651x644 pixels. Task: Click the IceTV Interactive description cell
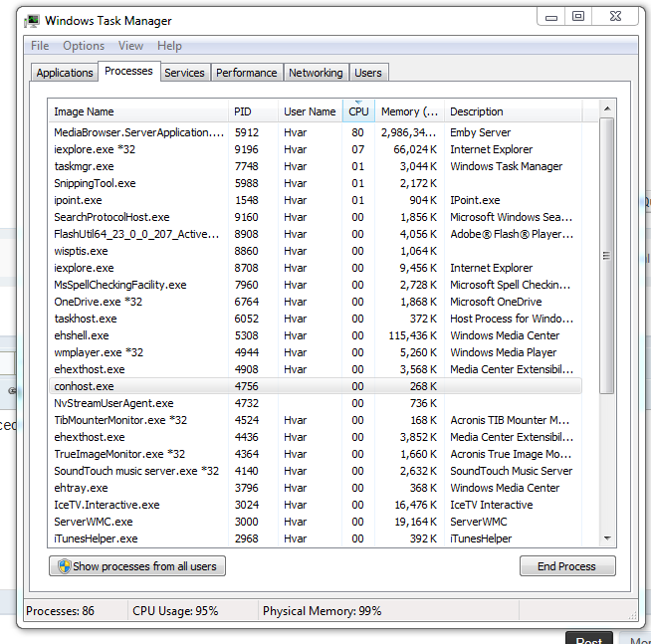[492, 505]
